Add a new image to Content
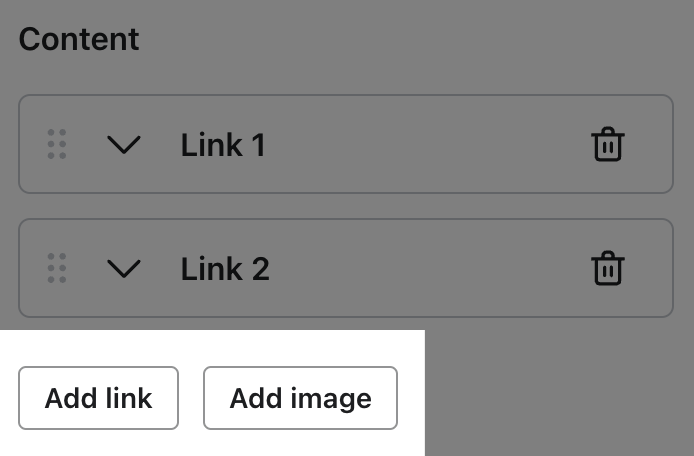Viewport: 694px width, 456px height. click(x=300, y=398)
